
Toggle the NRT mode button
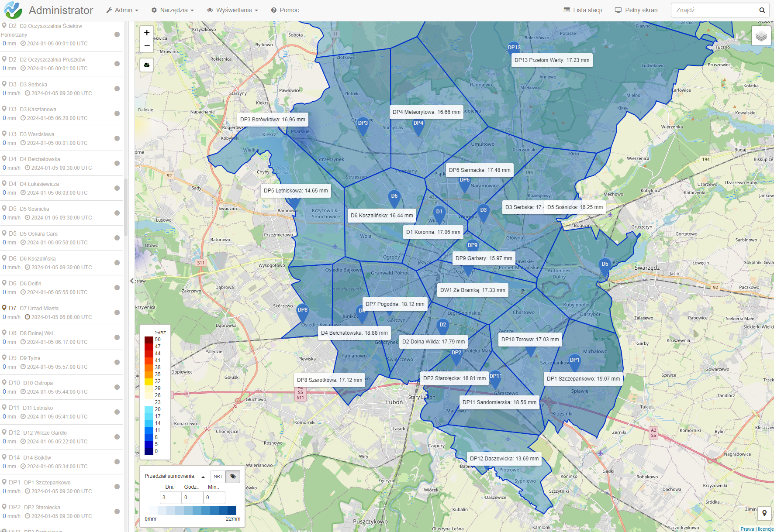(218, 476)
